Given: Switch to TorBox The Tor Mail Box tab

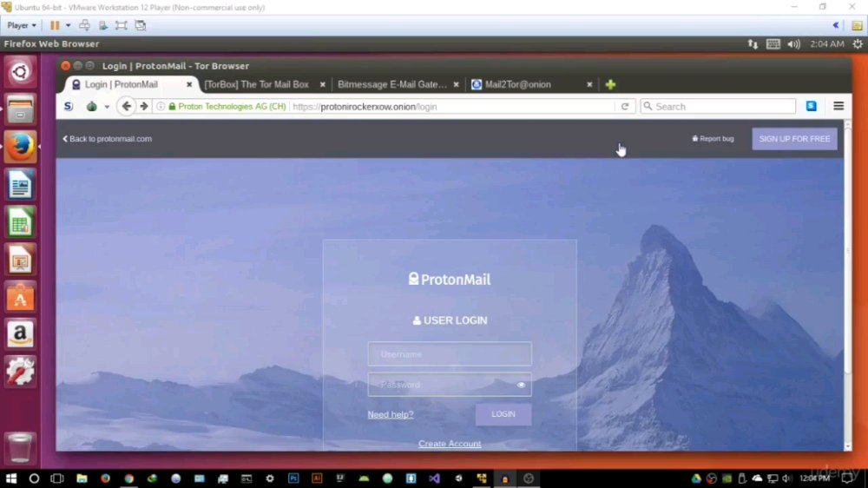Looking at the screenshot, I should [x=257, y=84].
